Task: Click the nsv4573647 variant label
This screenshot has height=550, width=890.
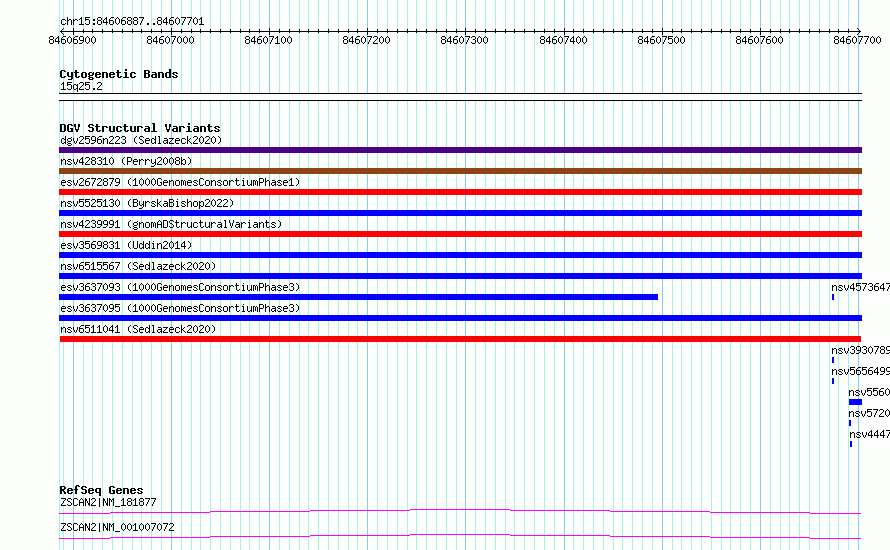Action: (x=860, y=287)
